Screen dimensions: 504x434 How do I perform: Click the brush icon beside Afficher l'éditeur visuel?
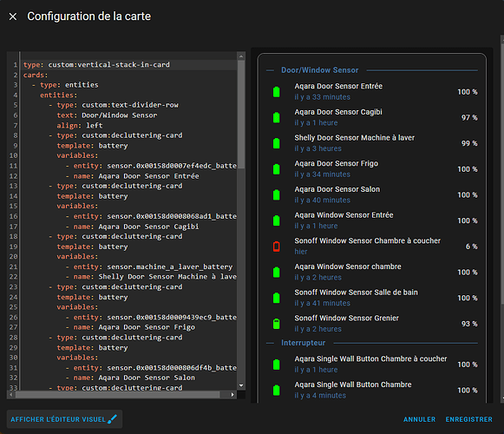pos(112,419)
